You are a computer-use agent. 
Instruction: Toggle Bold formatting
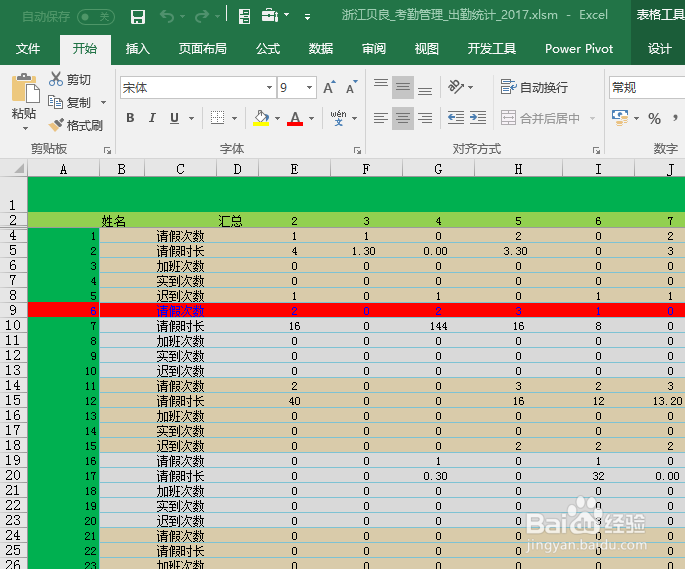(130, 118)
